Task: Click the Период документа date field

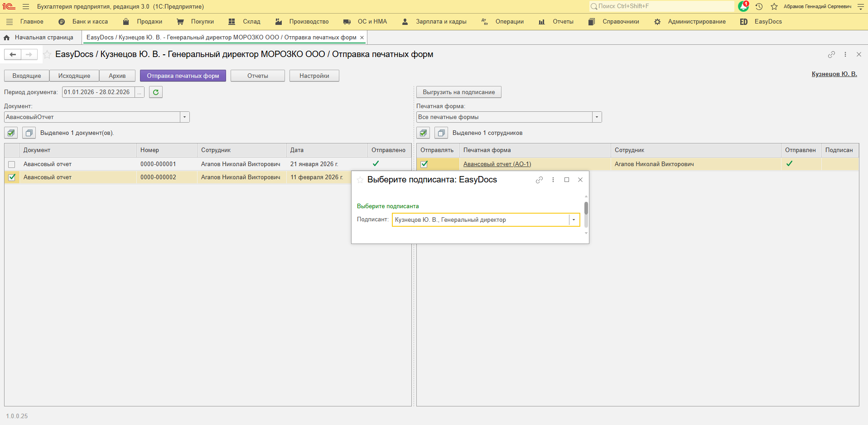Action: pyautogui.click(x=98, y=92)
